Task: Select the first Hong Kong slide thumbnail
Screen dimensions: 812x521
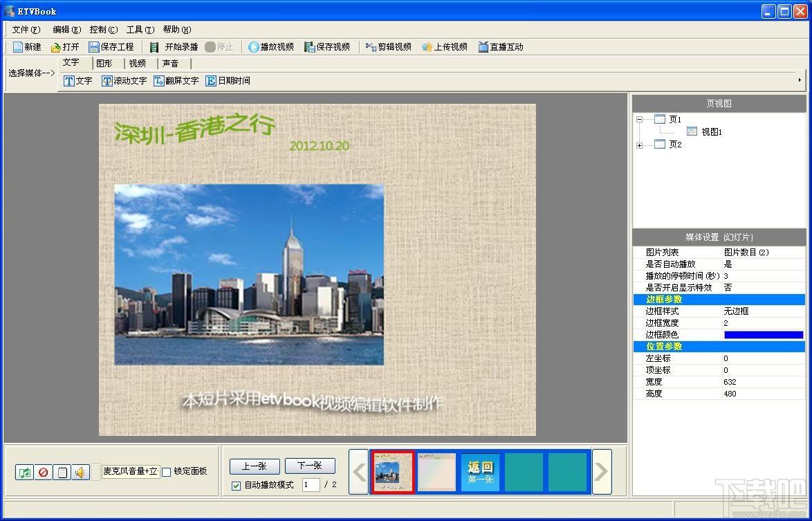Action: click(393, 472)
